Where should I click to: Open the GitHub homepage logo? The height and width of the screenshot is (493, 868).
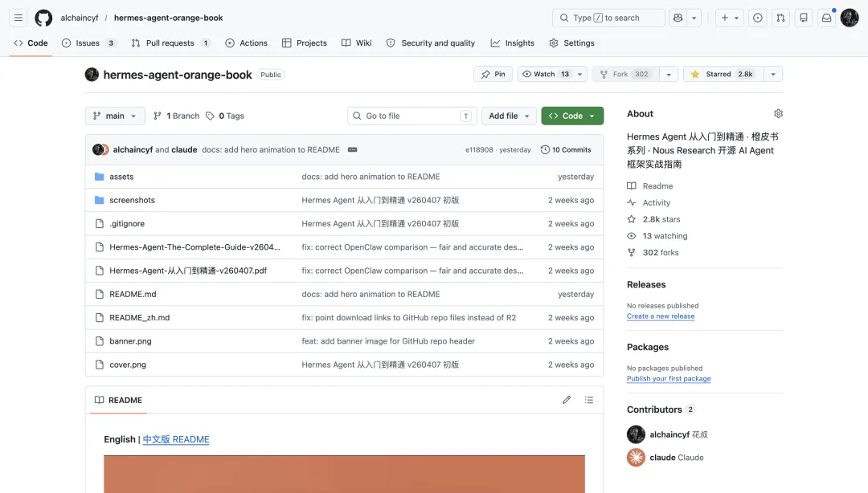[x=43, y=18]
